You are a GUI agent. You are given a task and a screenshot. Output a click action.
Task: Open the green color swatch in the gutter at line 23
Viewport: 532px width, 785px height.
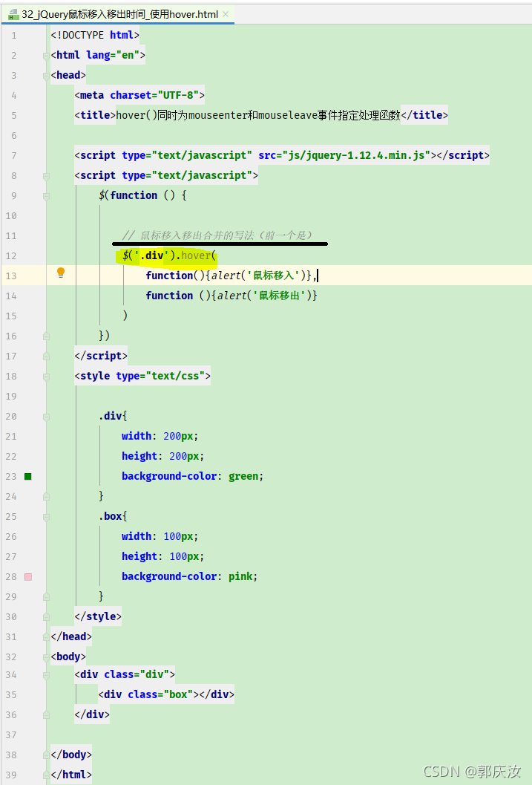tap(28, 476)
